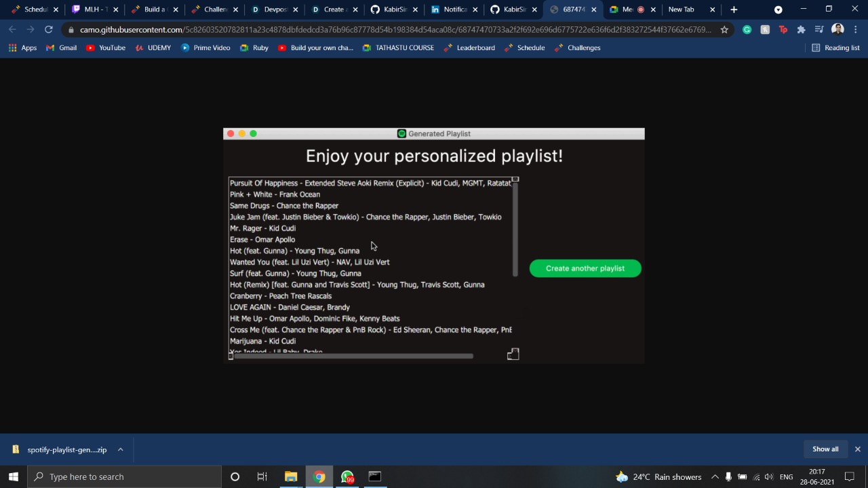Open the Windows Start menu
Screen dimensions: 868x488
(14, 476)
